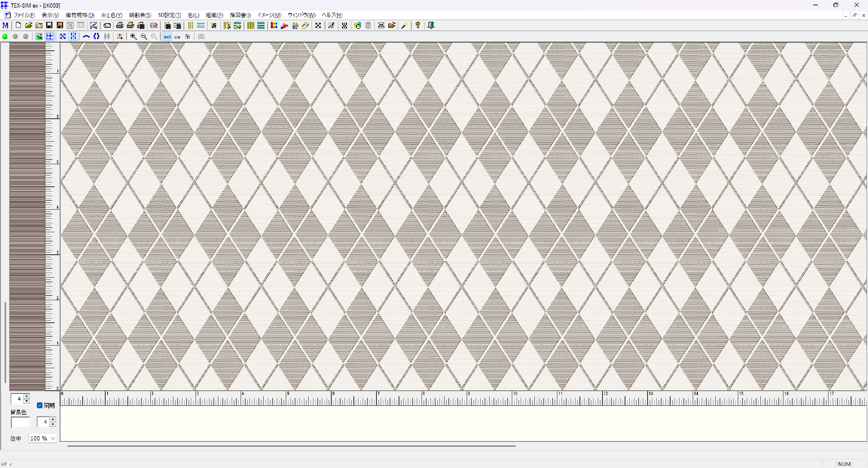
Task: Toggle the highlighted blue grid view button
Action: (49, 36)
